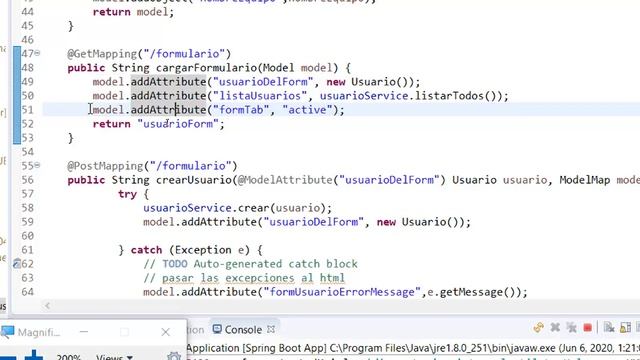
Task: Collapse the method fold marker at line 47
Action: 37,53
